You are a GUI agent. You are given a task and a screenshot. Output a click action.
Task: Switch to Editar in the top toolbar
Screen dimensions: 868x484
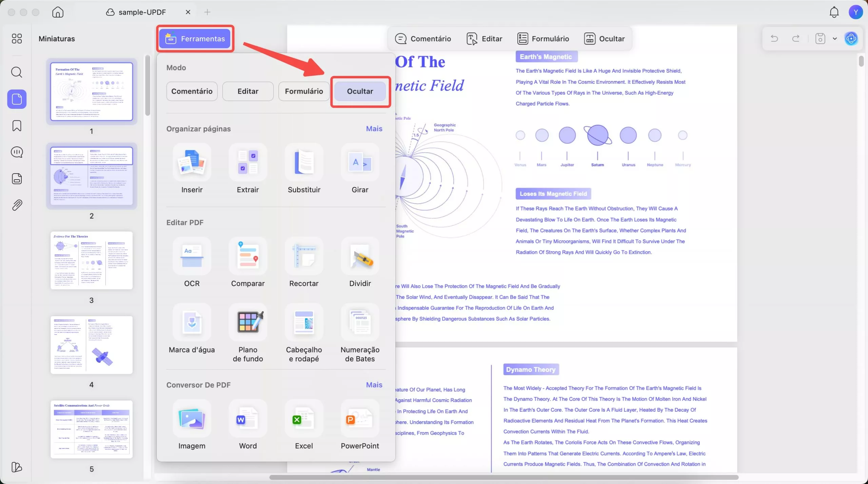pos(485,39)
